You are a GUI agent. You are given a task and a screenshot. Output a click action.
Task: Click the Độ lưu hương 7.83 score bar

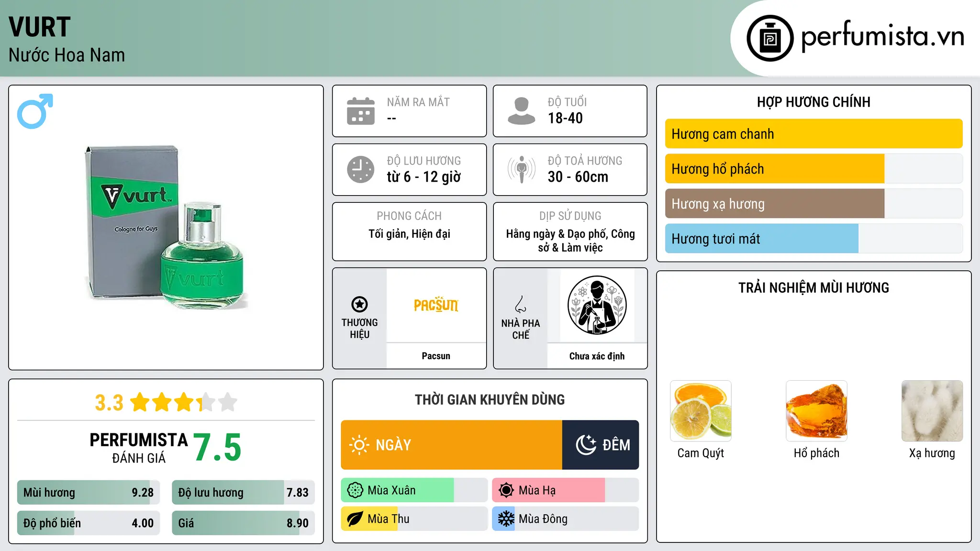[243, 493]
